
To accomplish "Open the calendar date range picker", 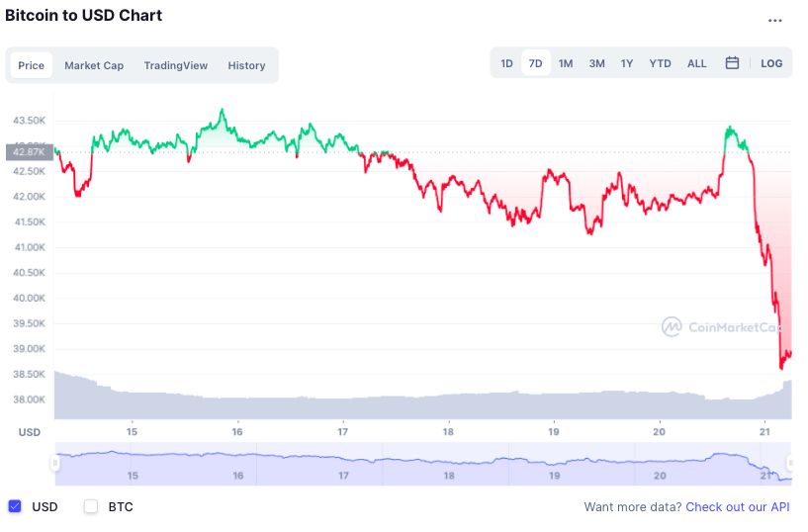I will 732,63.
